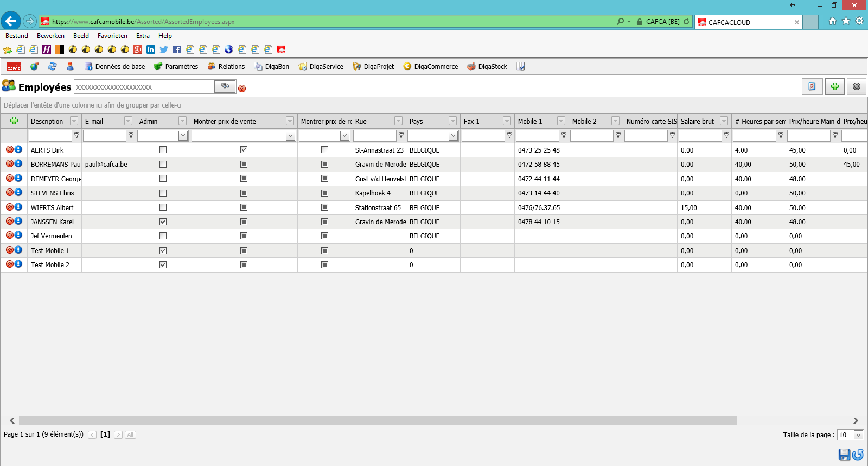Open Admin column header dropdown arrow
The height and width of the screenshot is (467, 868).
[x=183, y=121]
